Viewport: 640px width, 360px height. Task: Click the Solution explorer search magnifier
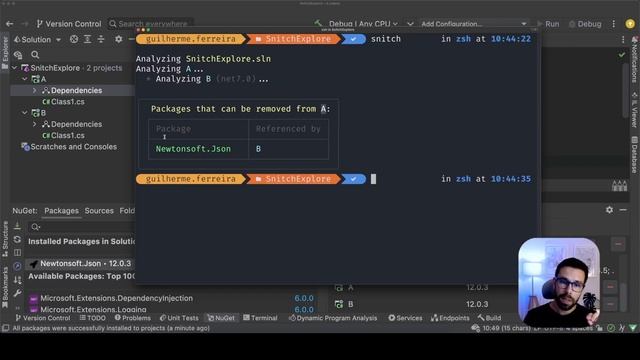(35, 55)
